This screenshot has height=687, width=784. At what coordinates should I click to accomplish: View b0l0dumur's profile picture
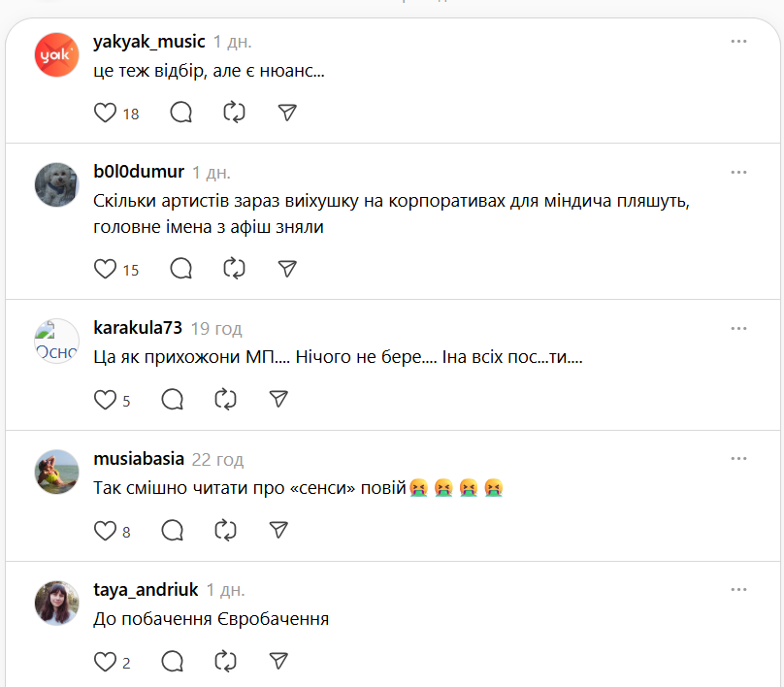pos(56,184)
